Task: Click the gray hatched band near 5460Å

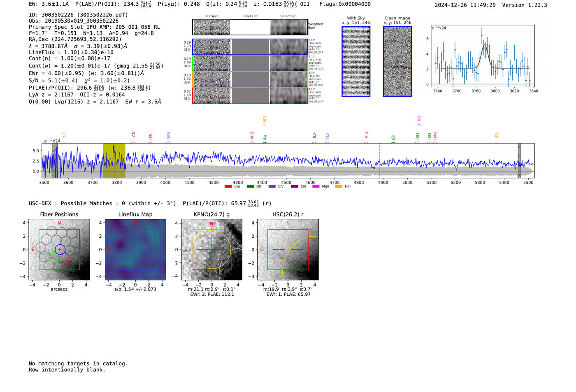Action: tap(519, 161)
